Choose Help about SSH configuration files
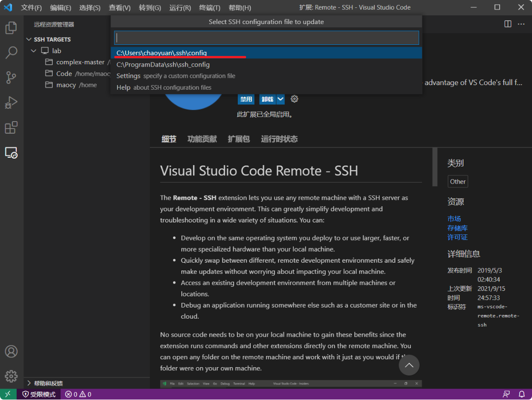Screen dimensions: 532x400 266,87
